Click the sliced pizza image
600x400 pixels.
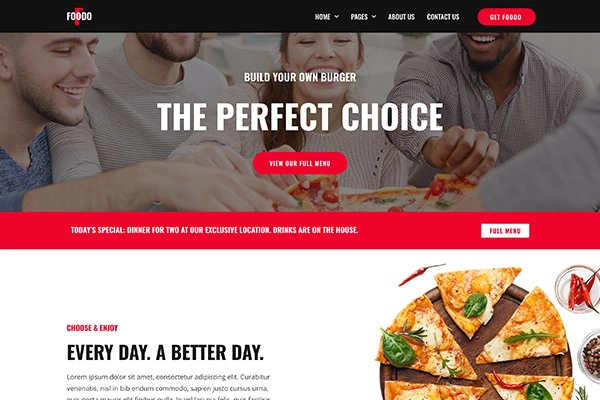[x=474, y=335]
